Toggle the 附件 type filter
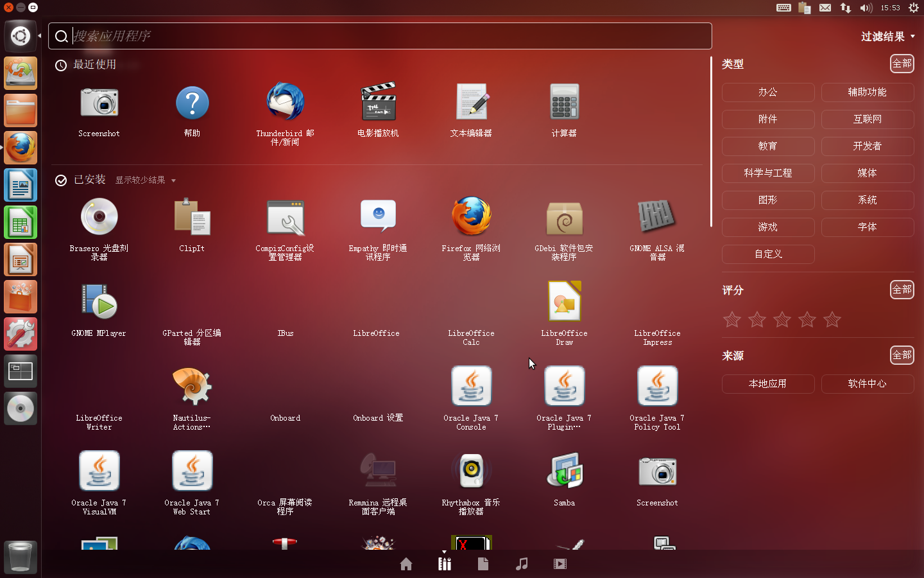The width and height of the screenshot is (924, 578). 768,119
